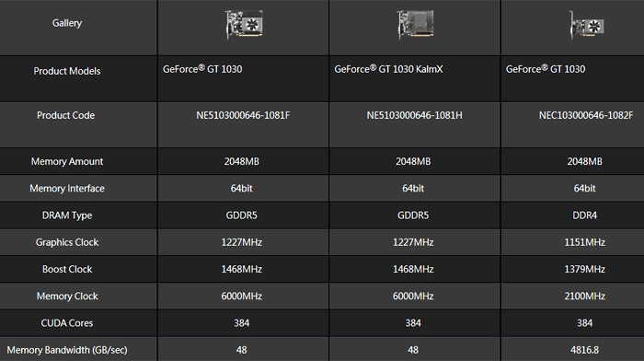This screenshot has height=361, width=644.
Task: Click the CUDA Cores row label
Action: click(67, 323)
